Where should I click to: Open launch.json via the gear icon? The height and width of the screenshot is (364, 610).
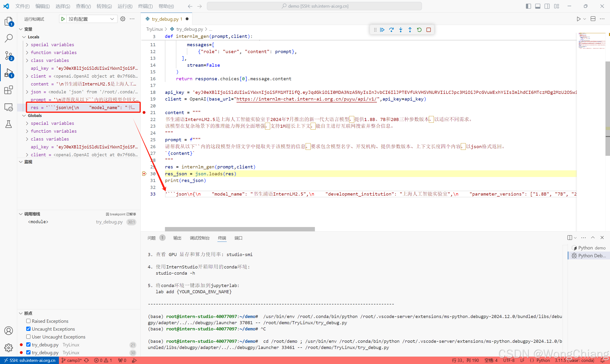pos(123,19)
